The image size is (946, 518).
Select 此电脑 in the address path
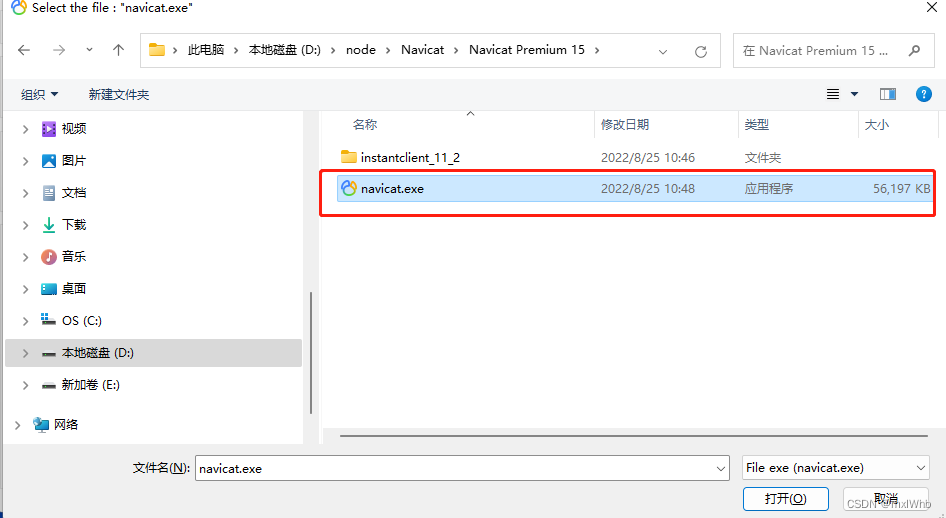pos(206,50)
